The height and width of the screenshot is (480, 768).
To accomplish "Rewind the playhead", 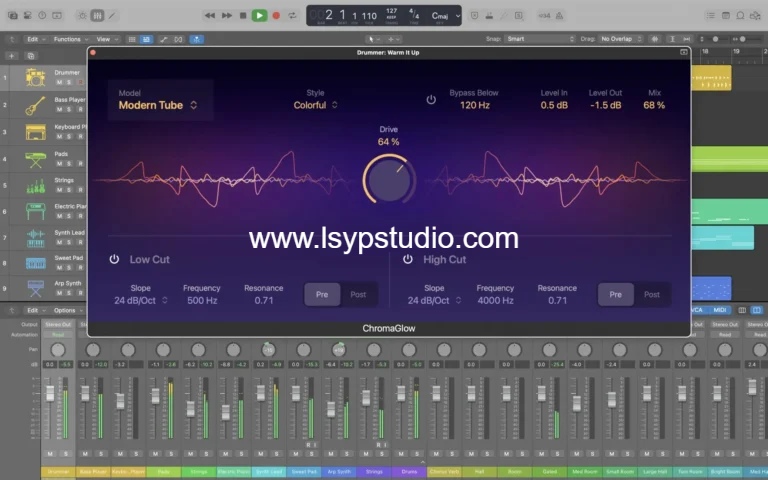I will [x=210, y=16].
